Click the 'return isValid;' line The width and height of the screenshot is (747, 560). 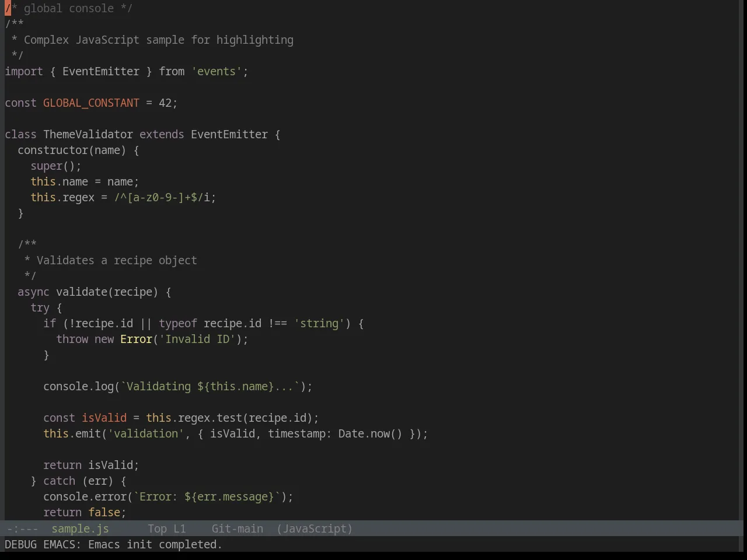91,465
